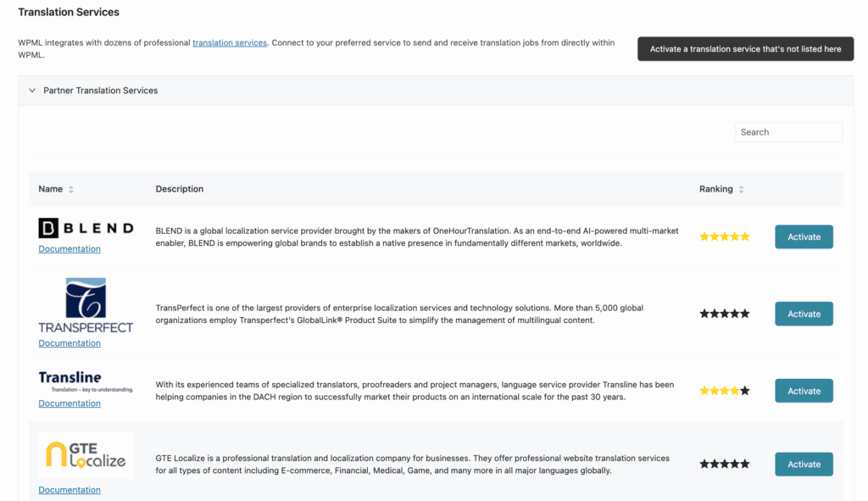Sort the table by Ranking arrows
Viewport: 868px width, 501px height.
tap(741, 189)
